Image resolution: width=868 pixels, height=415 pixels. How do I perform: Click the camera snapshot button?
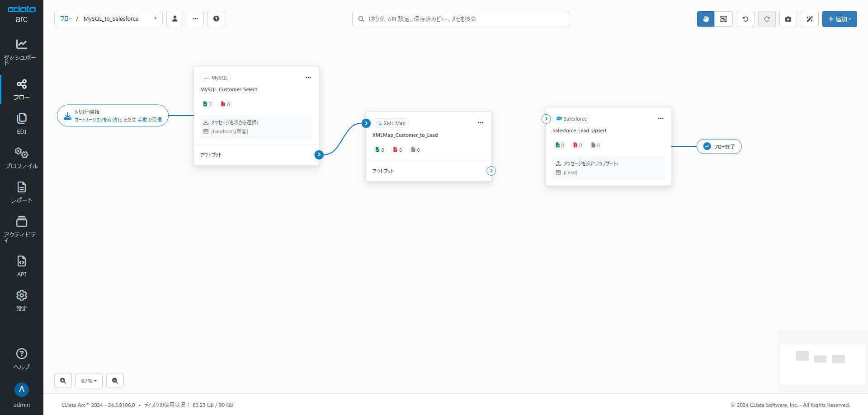pos(788,19)
